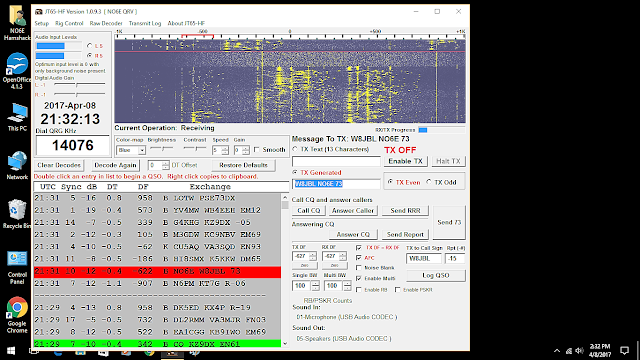Image resolution: width=640 pixels, height=360 pixels.
Task: Click the Answer Caller button
Action: tap(353, 211)
